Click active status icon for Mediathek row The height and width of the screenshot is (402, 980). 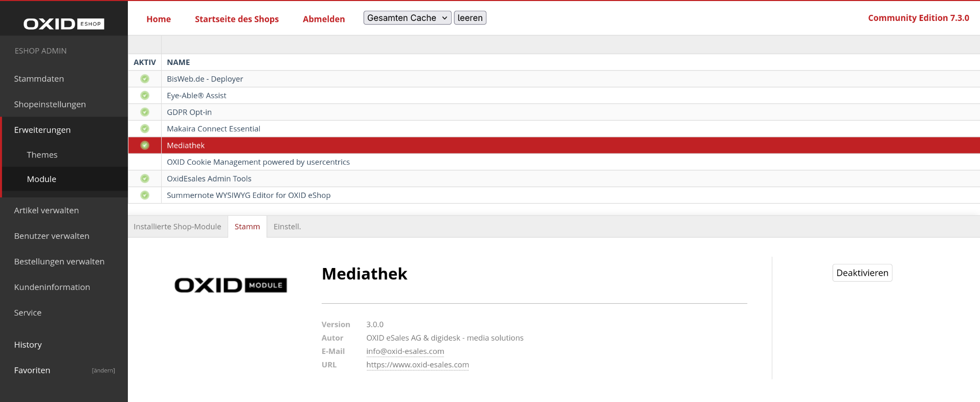tap(145, 145)
